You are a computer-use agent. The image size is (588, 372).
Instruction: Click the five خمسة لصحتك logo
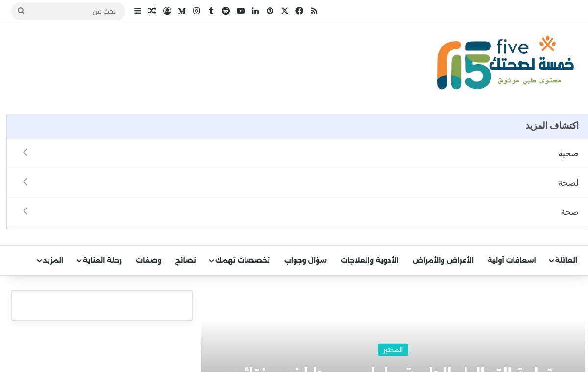[505, 62]
